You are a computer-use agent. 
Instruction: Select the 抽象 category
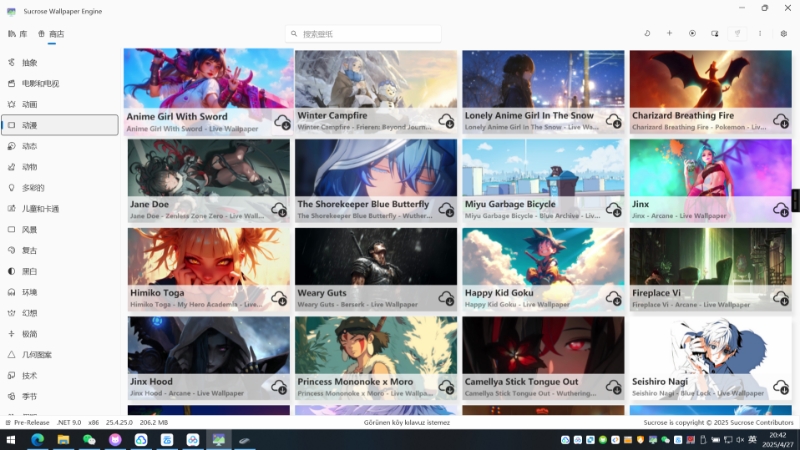tap(60, 63)
